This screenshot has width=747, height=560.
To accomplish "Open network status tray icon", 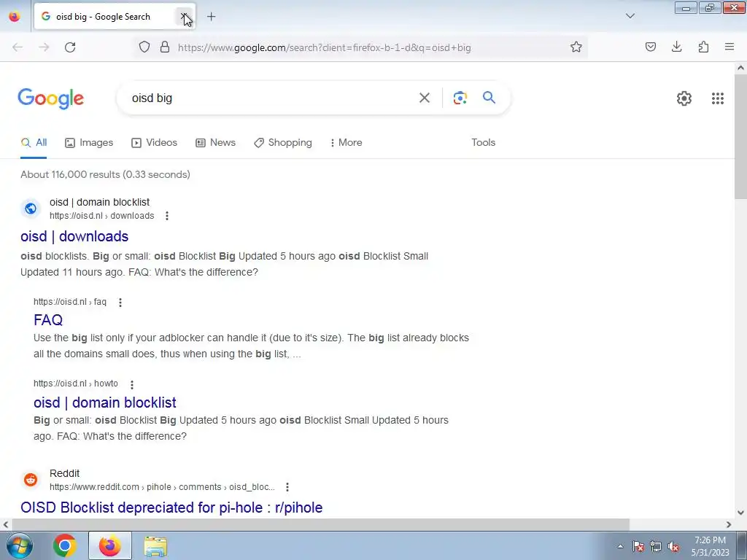I will [656, 547].
